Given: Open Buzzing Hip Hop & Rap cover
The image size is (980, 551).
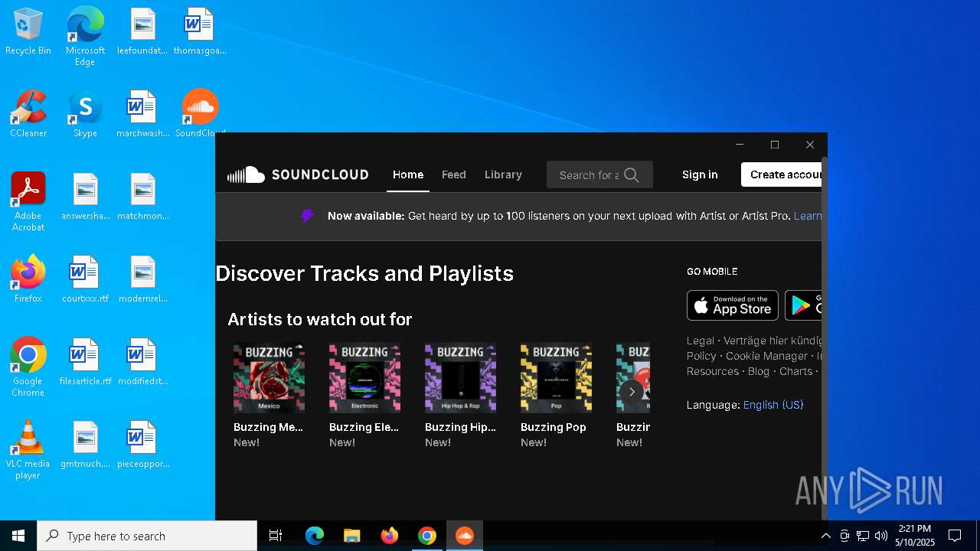Looking at the screenshot, I should (460, 378).
